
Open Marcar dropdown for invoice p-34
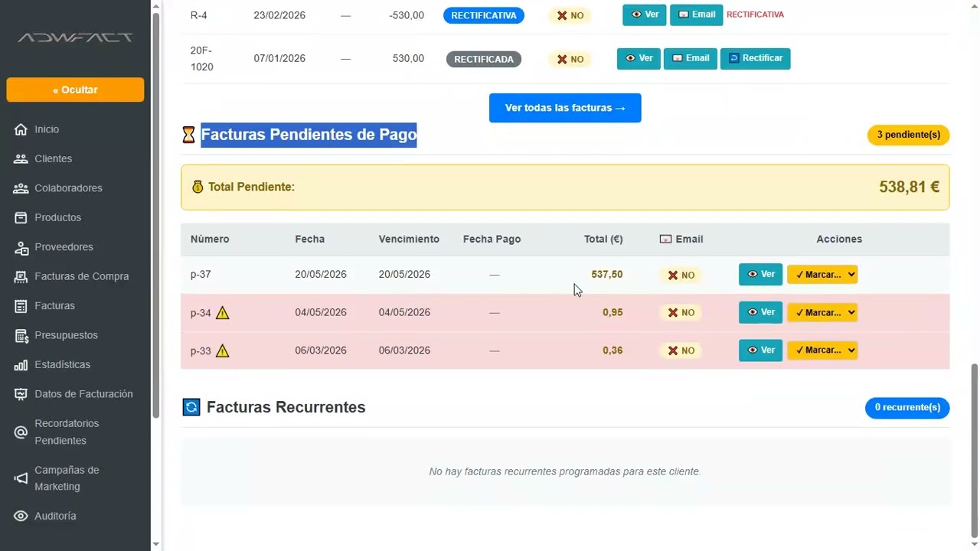coord(822,312)
